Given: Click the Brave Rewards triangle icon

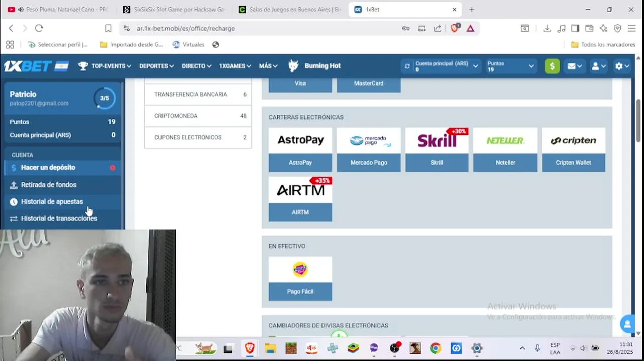Looking at the screenshot, I should (x=470, y=28).
